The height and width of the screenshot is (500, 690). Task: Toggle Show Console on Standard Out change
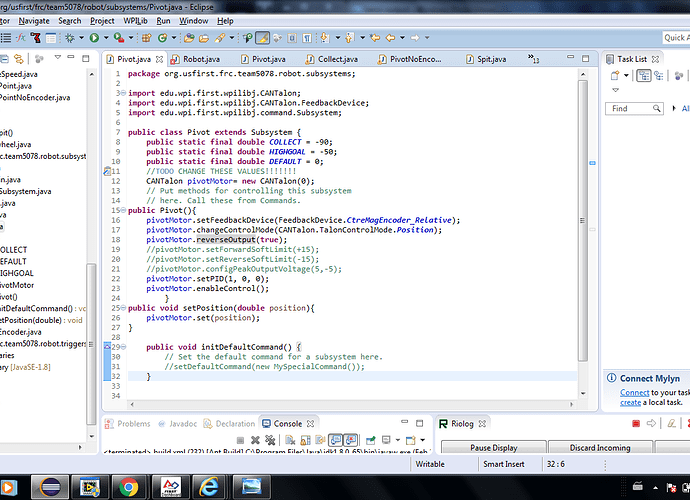(x=336, y=440)
